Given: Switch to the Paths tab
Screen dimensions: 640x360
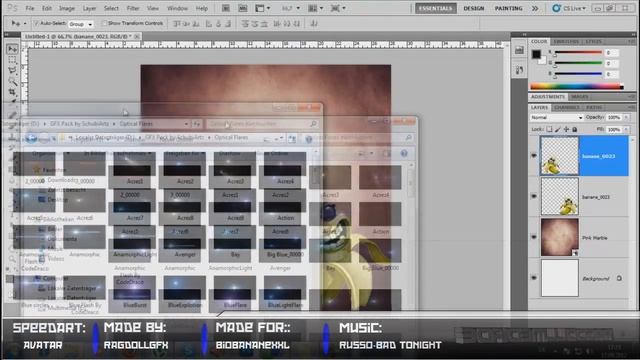Looking at the screenshot, I should (594, 107).
